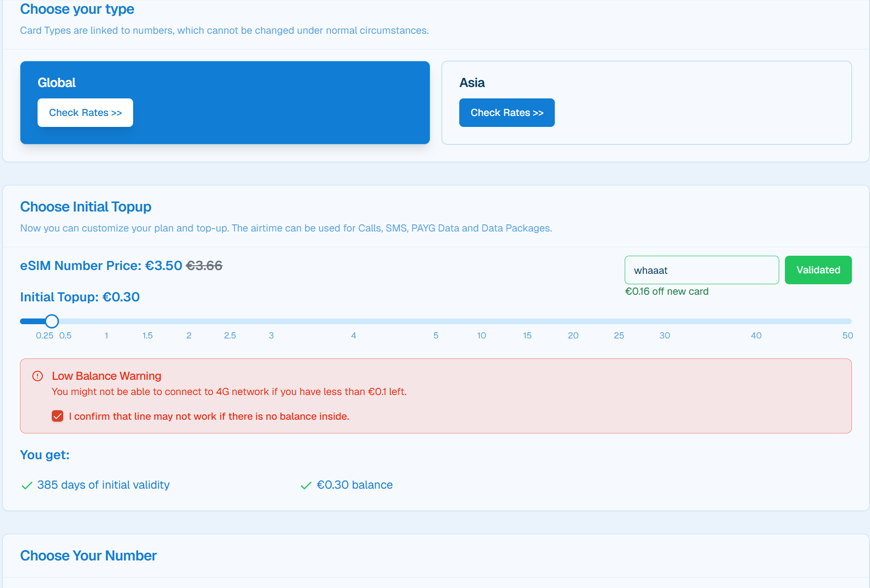This screenshot has width=870, height=588.
Task: Click the 'Initial Topup: €0.30' label
Action: coord(80,297)
